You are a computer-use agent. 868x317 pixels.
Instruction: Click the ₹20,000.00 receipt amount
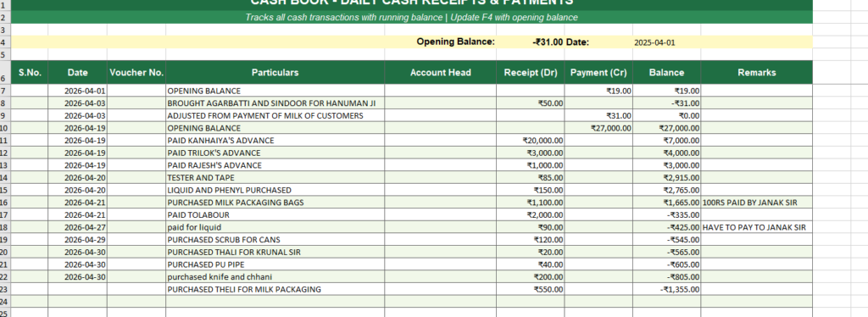click(531, 141)
